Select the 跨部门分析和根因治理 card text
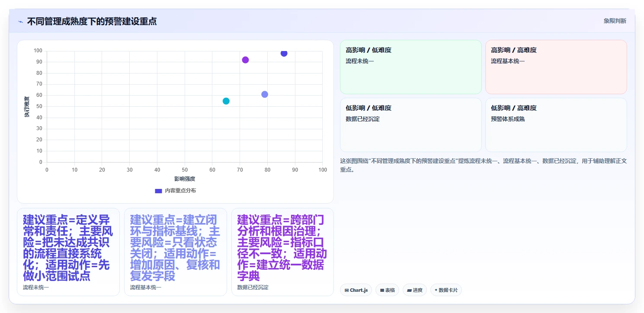The width and height of the screenshot is (644, 313). coord(282,248)
